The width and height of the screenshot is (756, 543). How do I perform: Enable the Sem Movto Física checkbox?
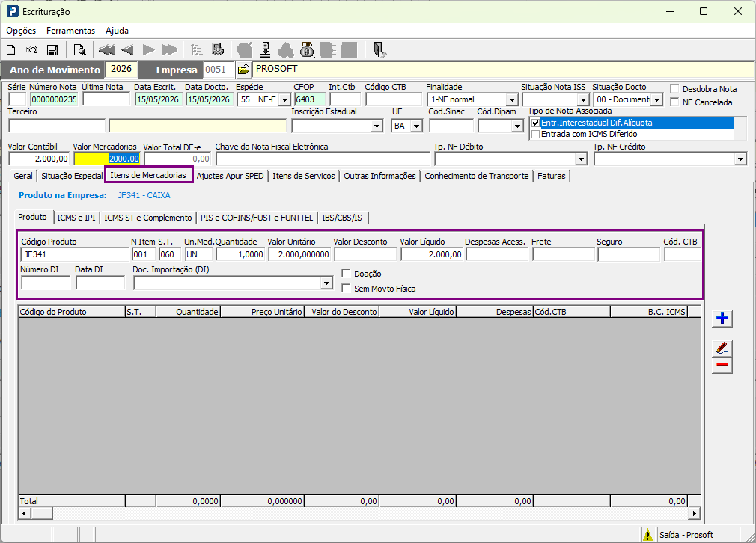346,289
